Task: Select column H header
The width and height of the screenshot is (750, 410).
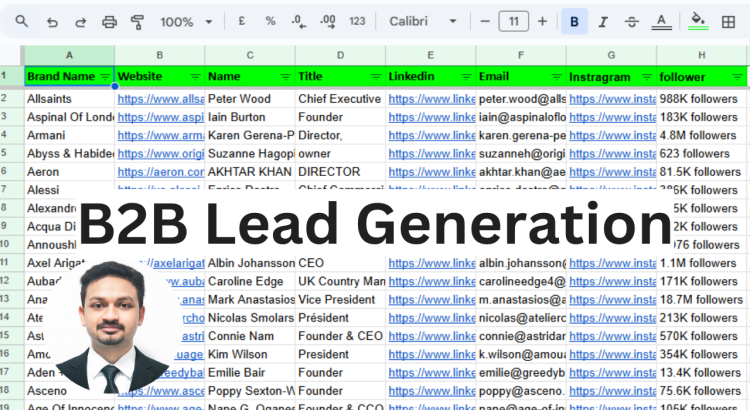Action: tap(701, 55)
